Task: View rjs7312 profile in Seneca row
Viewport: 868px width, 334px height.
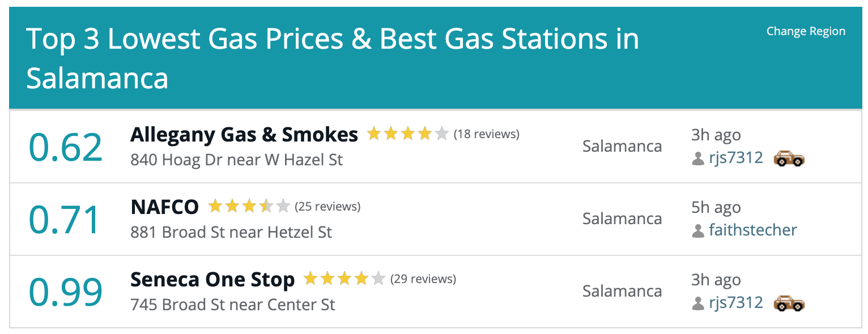Action: coord(735,303)
